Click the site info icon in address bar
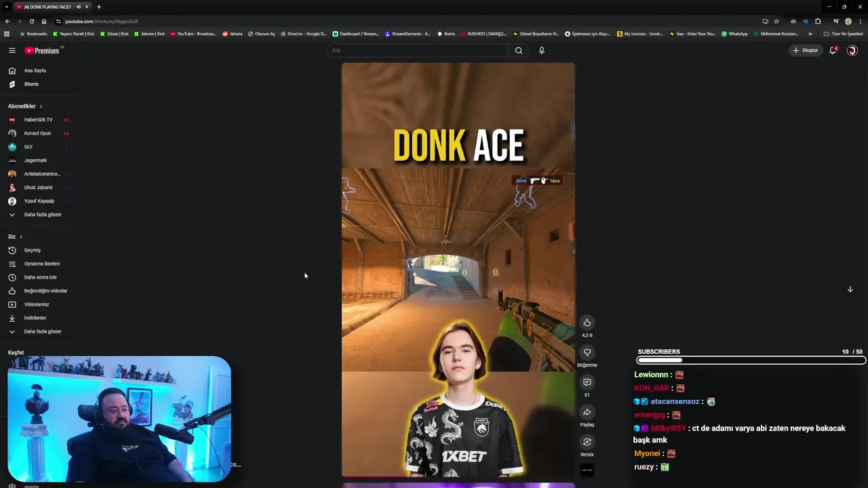The height and width of the screenshot is (488, 868). point(58,21)
